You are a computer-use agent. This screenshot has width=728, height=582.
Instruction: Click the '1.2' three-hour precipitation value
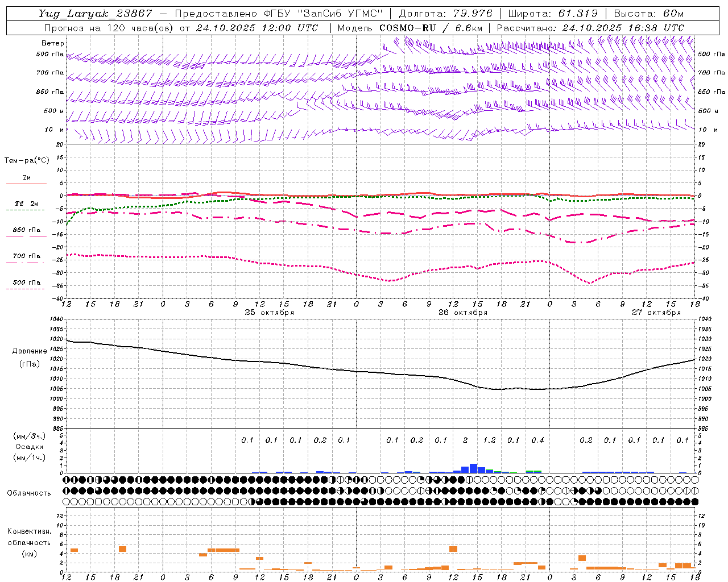click(x=489, y=440)
